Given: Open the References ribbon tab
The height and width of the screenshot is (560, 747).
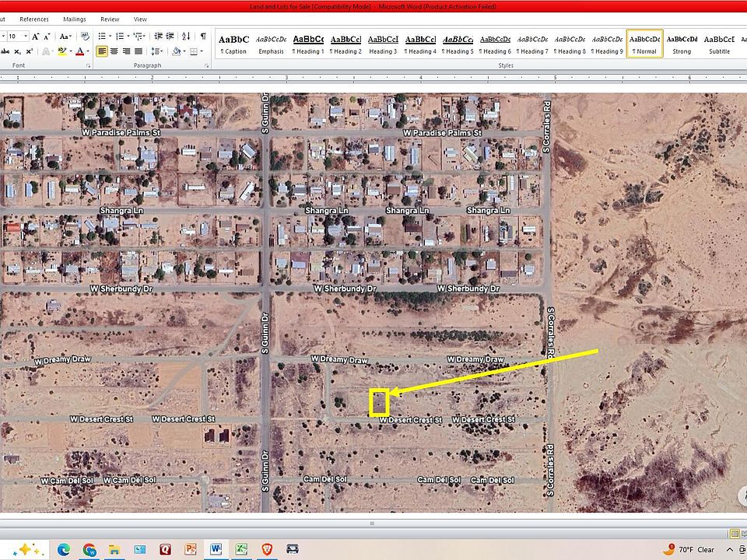Looking at the screenshot, I should coord(33,19).
